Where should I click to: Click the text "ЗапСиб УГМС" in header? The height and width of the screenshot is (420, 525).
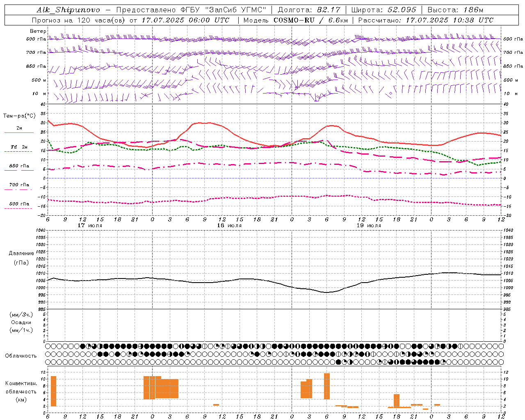236,10
